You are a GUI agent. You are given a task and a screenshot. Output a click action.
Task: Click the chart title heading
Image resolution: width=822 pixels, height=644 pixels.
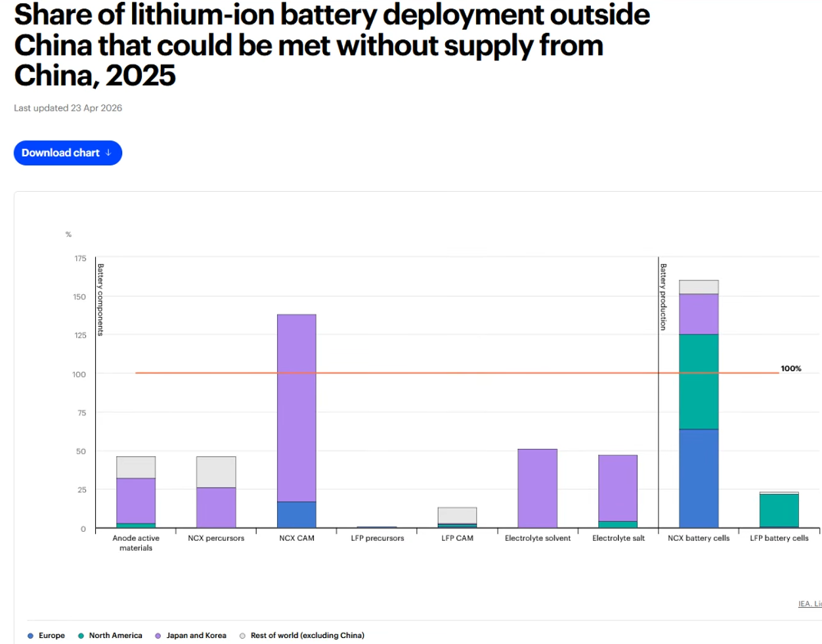(x=332, y=45)
